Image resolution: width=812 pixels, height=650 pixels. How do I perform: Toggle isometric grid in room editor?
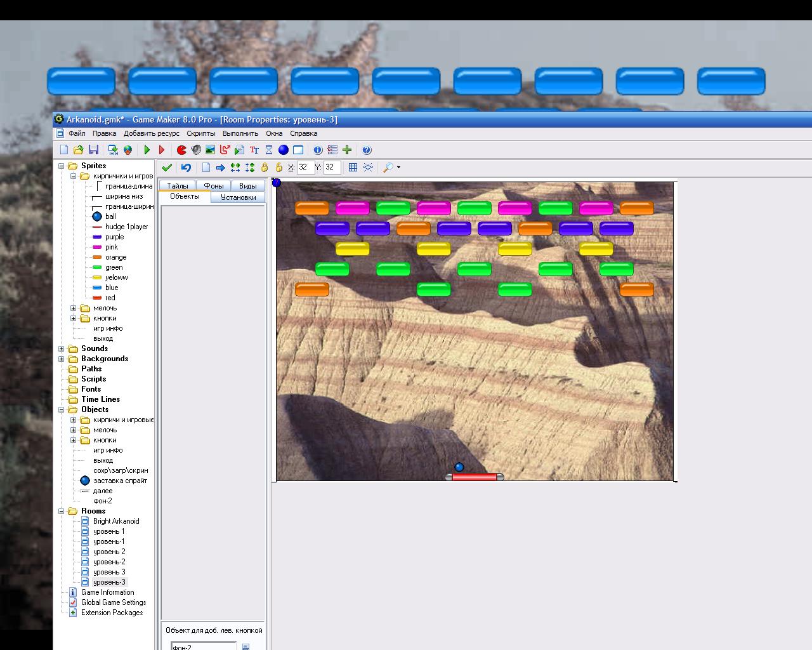click(x=368, y=168)
